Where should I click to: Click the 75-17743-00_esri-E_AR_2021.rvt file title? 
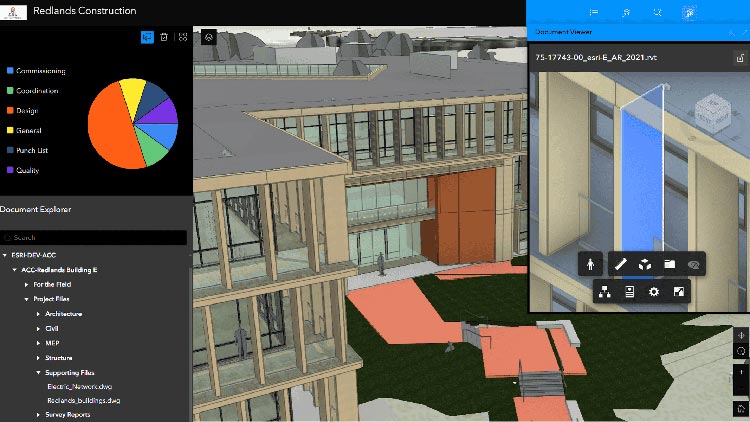coord(596,57)
